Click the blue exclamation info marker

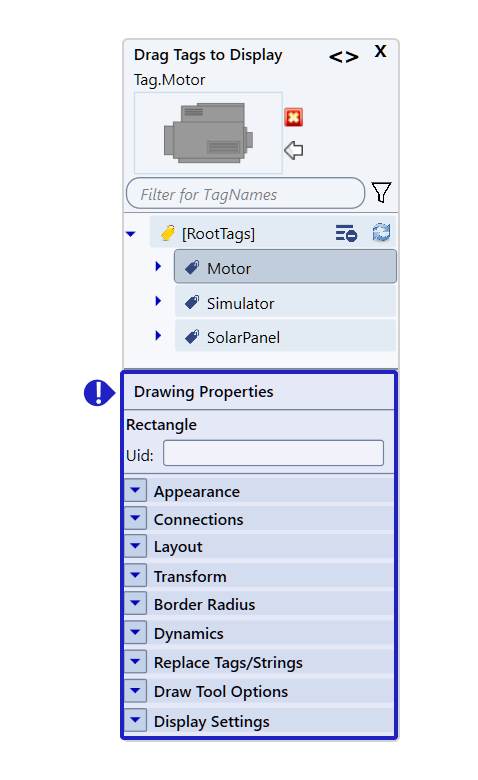coord(99,393)
